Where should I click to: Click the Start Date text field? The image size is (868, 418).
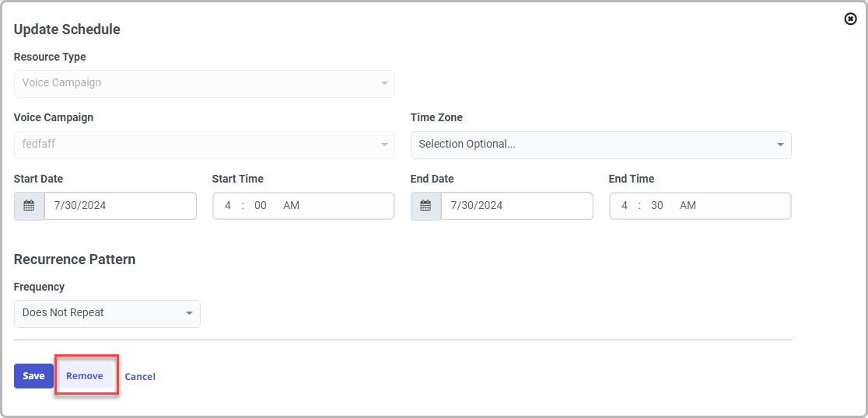(x=120, y=206)
